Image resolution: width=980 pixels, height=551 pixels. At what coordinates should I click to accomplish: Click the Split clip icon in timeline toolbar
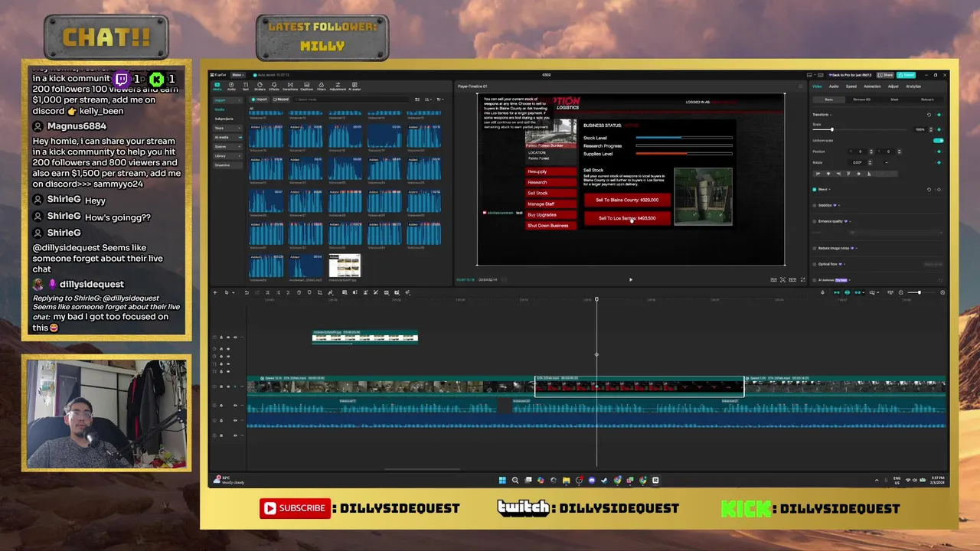[268, 292]
